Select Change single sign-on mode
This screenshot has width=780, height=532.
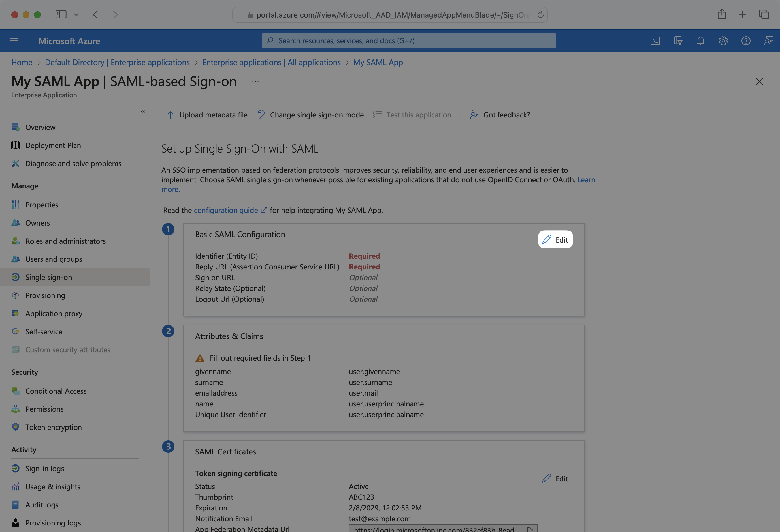pyautogui.click(x=317, y=114)
